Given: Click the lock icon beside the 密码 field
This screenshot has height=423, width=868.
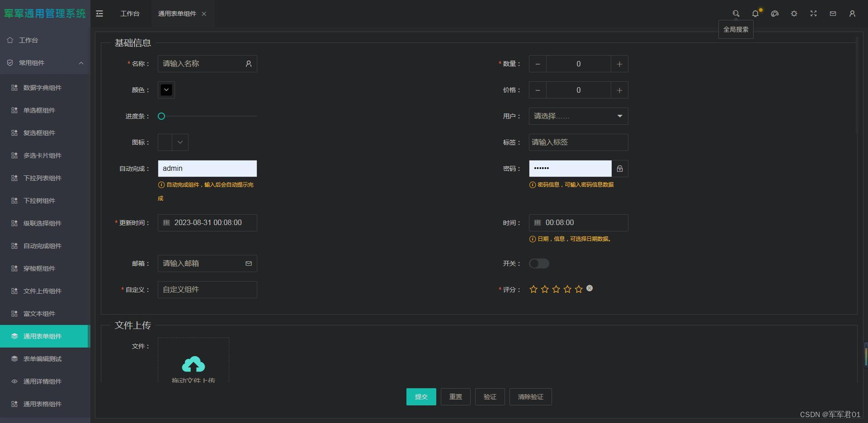Looking at the screenshot, I should [x=620, y=169].
